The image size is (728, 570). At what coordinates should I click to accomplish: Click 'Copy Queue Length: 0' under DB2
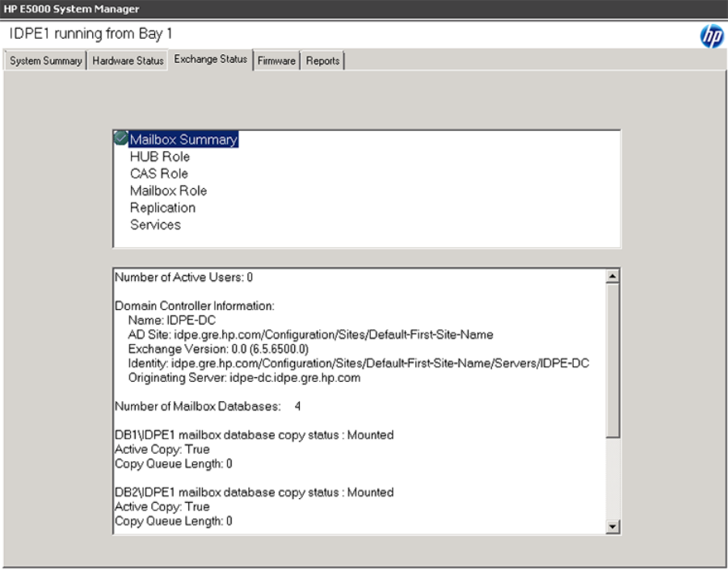(x=173, y=522)
